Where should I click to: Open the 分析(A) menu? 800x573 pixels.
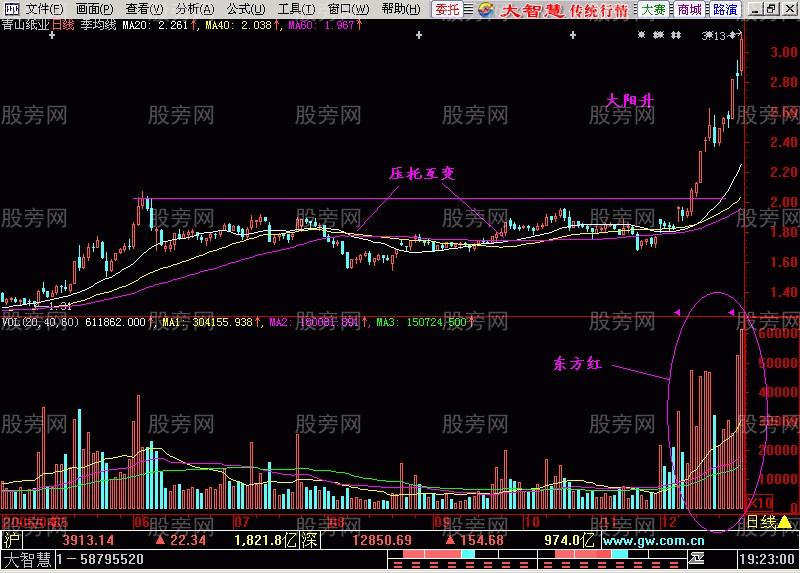[x=195, y=9]
